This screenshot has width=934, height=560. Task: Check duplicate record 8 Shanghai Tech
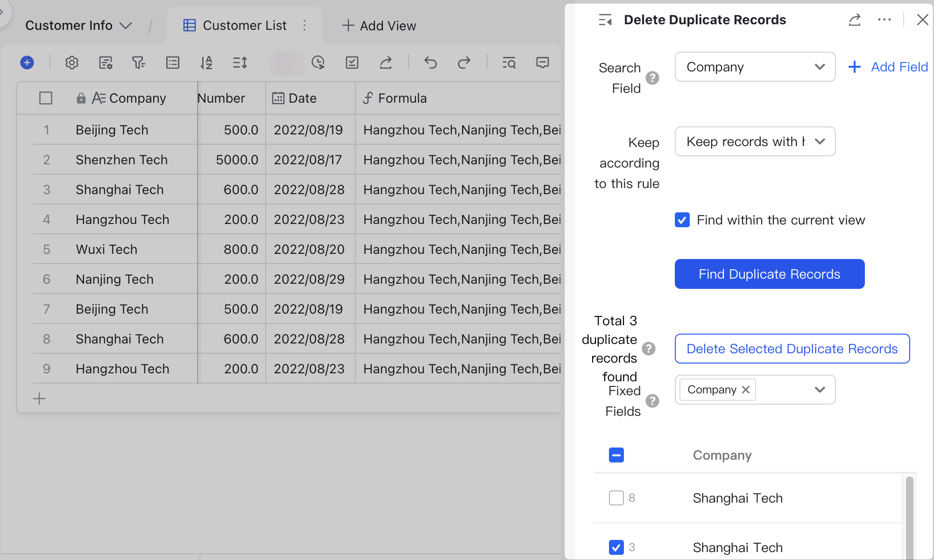pos(616,498)
